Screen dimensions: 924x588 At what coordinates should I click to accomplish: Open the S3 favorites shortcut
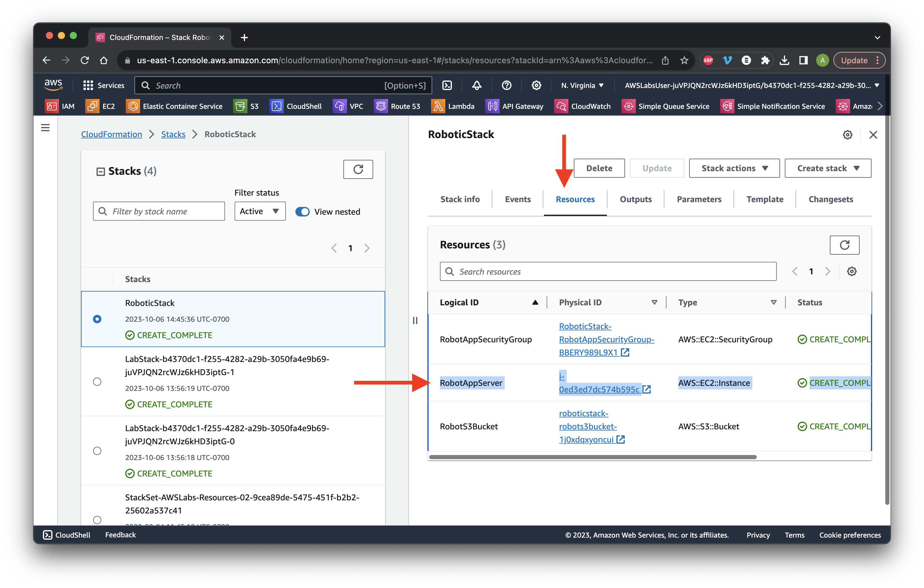coord(246,106)
